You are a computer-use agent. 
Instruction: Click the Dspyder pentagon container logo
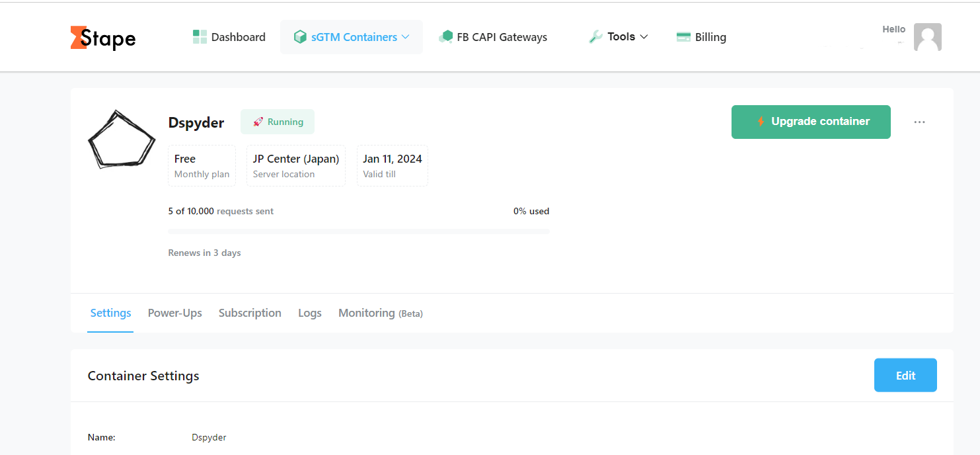click(121, 140)
